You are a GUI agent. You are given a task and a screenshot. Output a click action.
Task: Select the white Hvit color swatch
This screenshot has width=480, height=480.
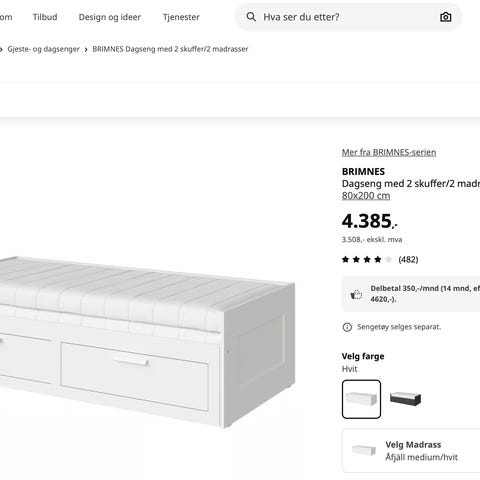click(361, 399)
